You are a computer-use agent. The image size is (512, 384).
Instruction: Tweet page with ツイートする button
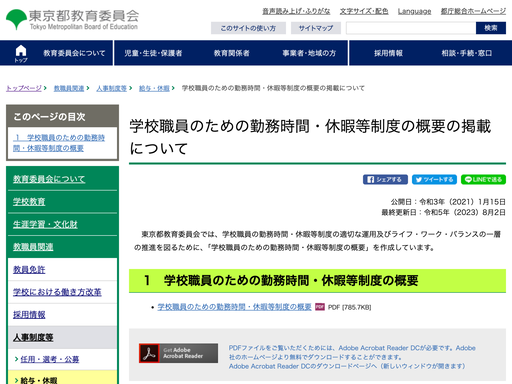coord(435,180)
